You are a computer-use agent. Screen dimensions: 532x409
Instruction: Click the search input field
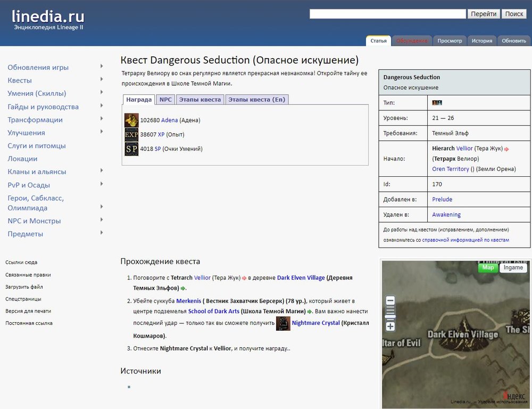pos(388,14)
